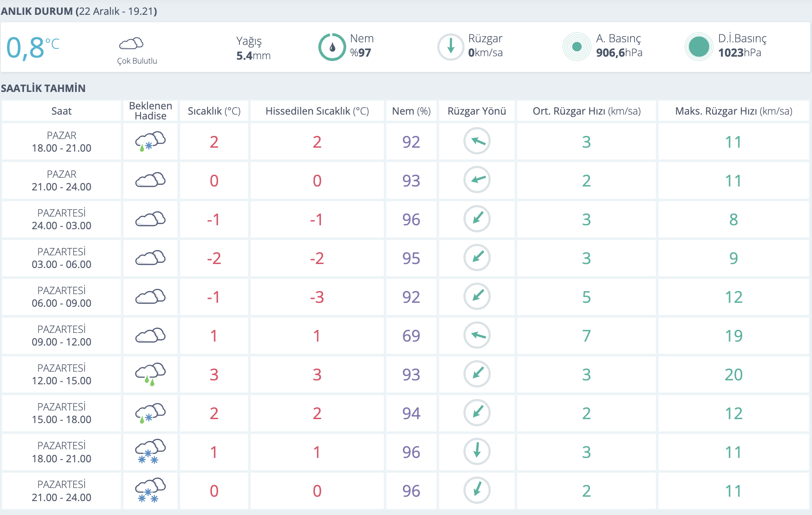Viewport: 812px width, 515px height.
Task: Click the Çok Bulutlu cloud icon
Action: 131,44
